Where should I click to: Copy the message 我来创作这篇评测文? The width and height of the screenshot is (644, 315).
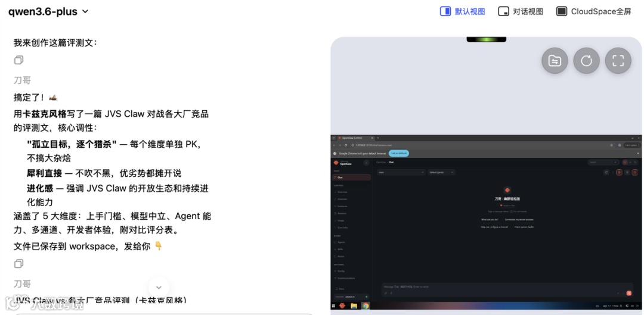tap(18, 60)
